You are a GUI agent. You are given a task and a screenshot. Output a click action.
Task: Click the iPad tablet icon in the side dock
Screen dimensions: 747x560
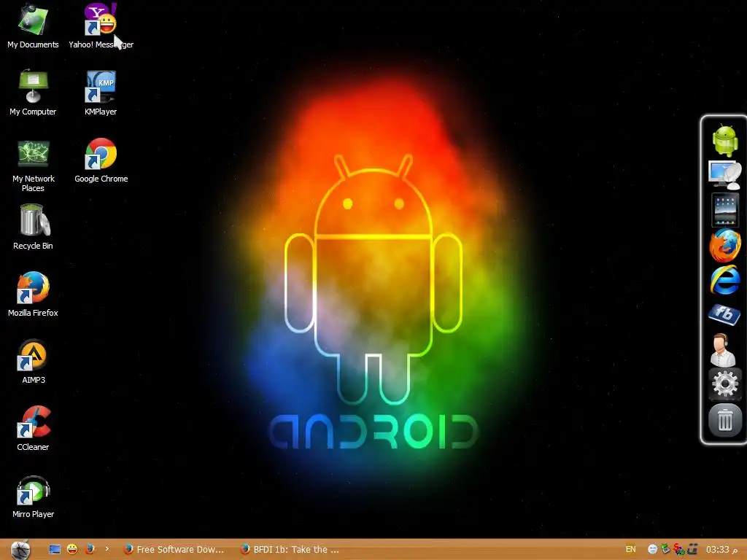click(x=724, y=209)
